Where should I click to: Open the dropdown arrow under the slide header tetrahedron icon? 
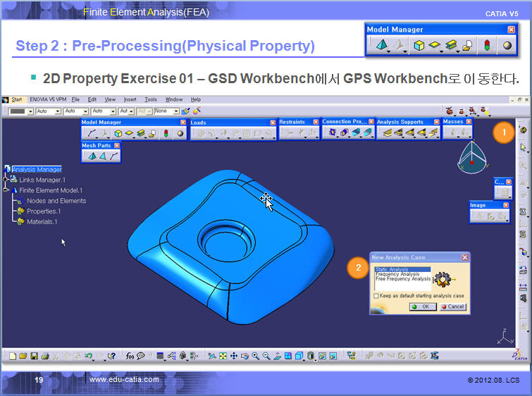(x=388, y=51)
